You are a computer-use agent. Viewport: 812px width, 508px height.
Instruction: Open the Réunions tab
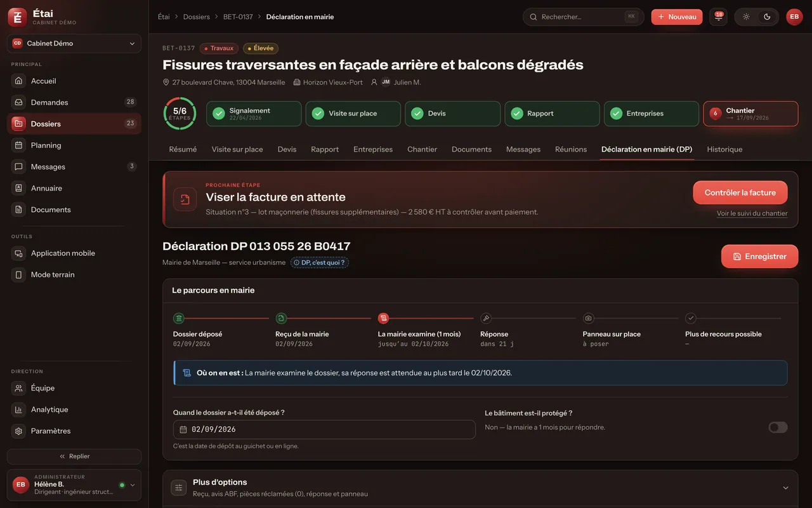click(x=571, y=149)
